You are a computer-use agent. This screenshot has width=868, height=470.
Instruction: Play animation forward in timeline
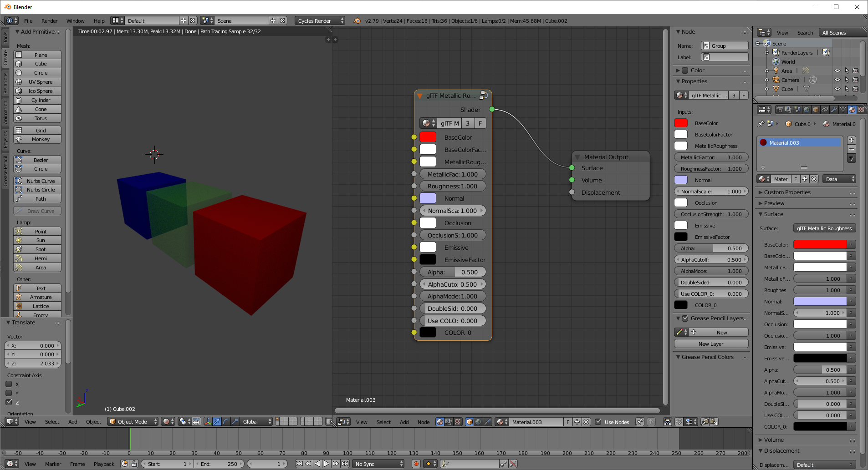327,464
